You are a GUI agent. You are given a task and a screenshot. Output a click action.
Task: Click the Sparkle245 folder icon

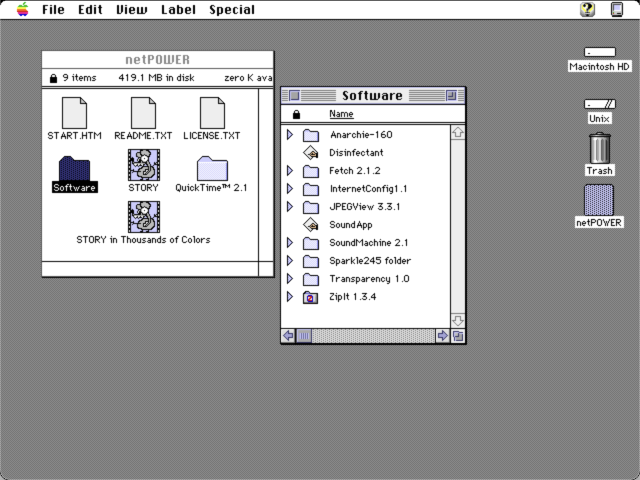click(311, 261)
